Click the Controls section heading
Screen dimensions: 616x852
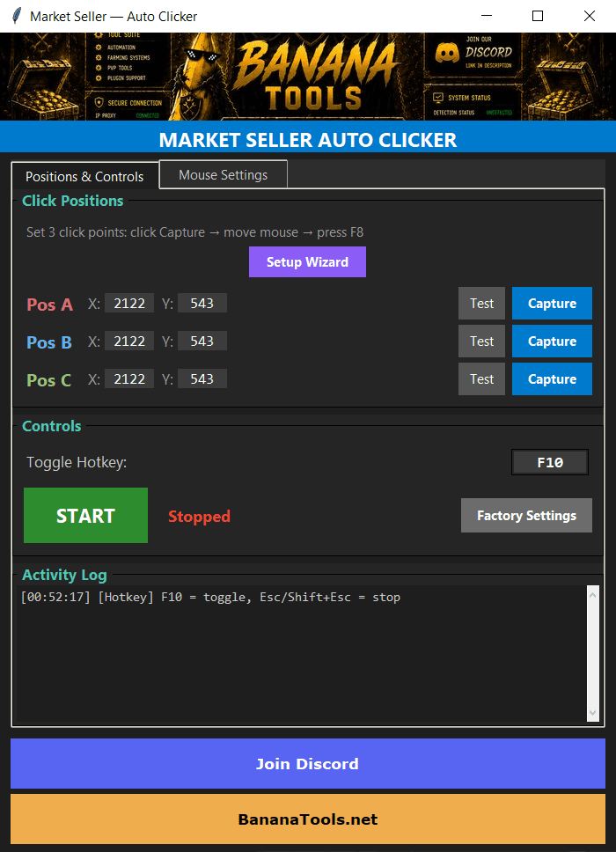[x=52, y=426]
